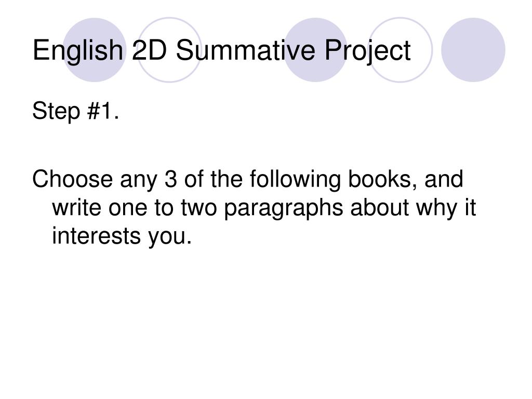The image size is (532, 399).
Task: Click the number 3 in body text
Action: point(170,179)
